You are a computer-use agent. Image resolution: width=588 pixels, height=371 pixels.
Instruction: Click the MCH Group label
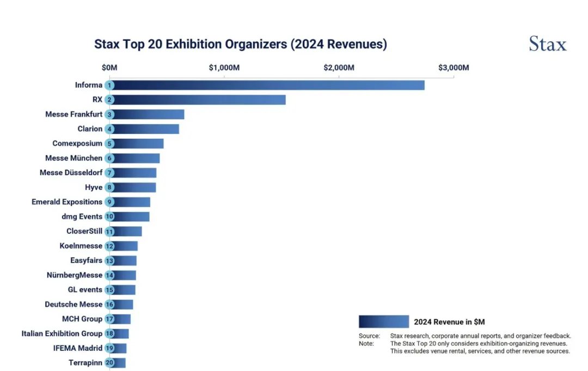82,319
